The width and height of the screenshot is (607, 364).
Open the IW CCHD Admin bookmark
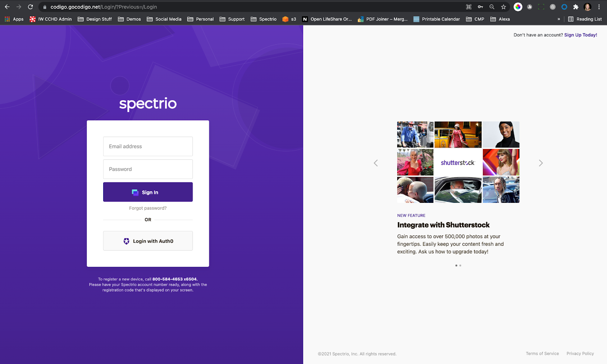[x=50, y=19]
